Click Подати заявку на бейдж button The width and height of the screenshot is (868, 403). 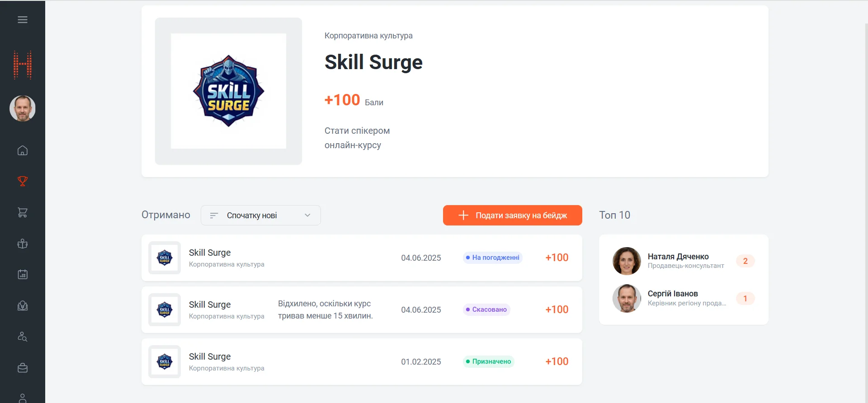pyautogui.click(x=513, y=216)
